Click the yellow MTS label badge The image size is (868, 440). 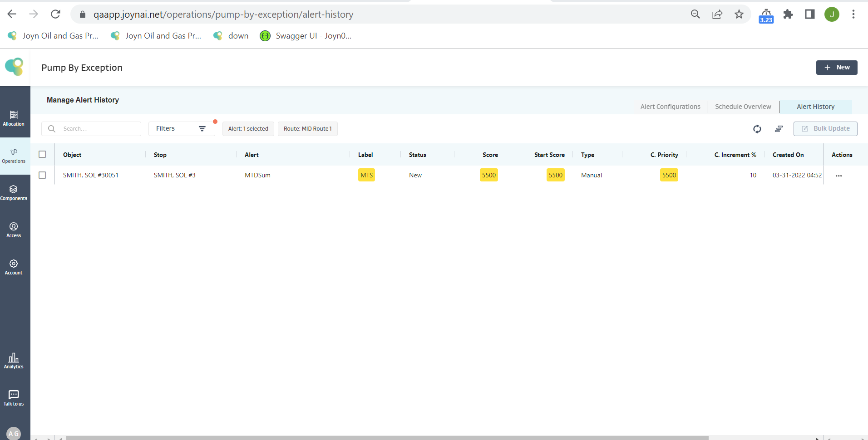(366, 175)
